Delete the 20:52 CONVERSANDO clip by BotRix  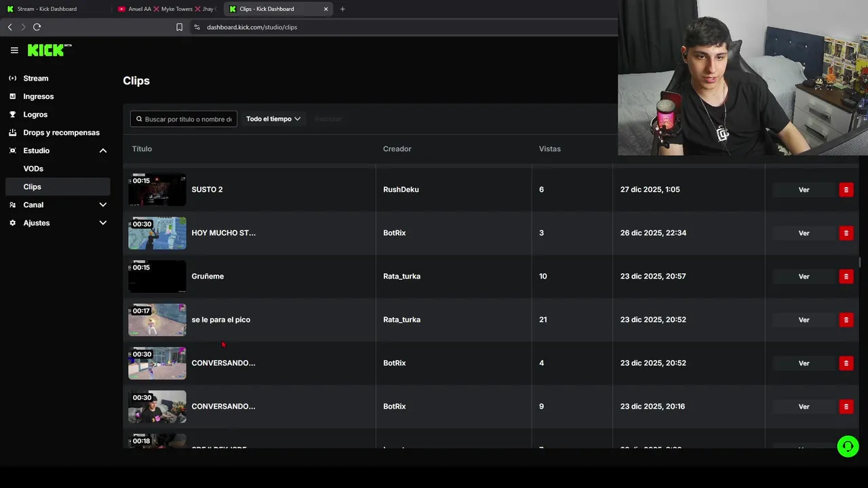846,363
